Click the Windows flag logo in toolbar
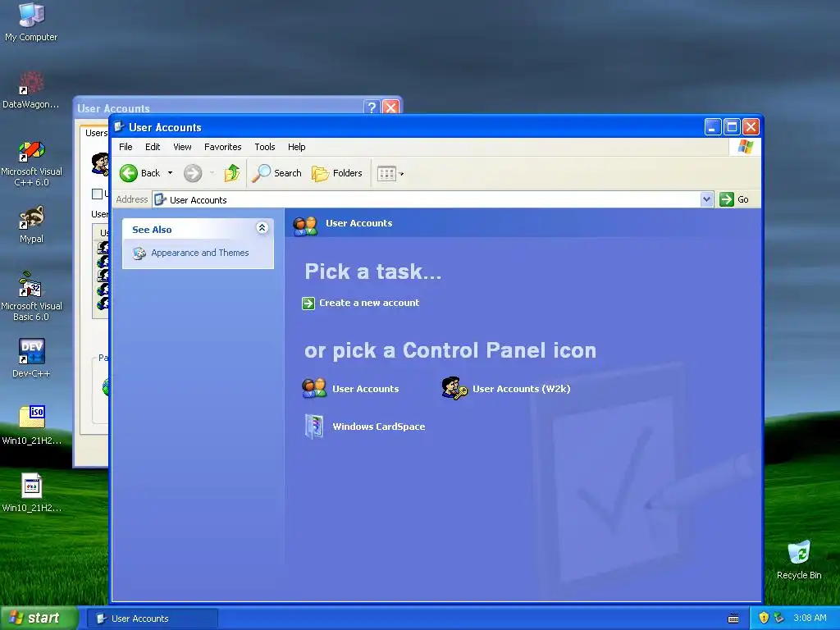Image resolution: width=840 pixels, height=630 pixels. pos(745,146)
